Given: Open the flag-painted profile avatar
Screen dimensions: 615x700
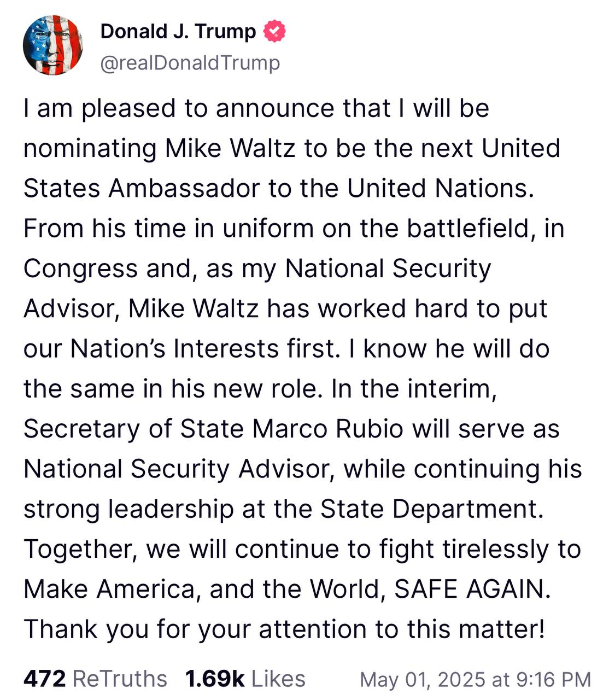Looking at the screenshot, I should click(52, 45).
